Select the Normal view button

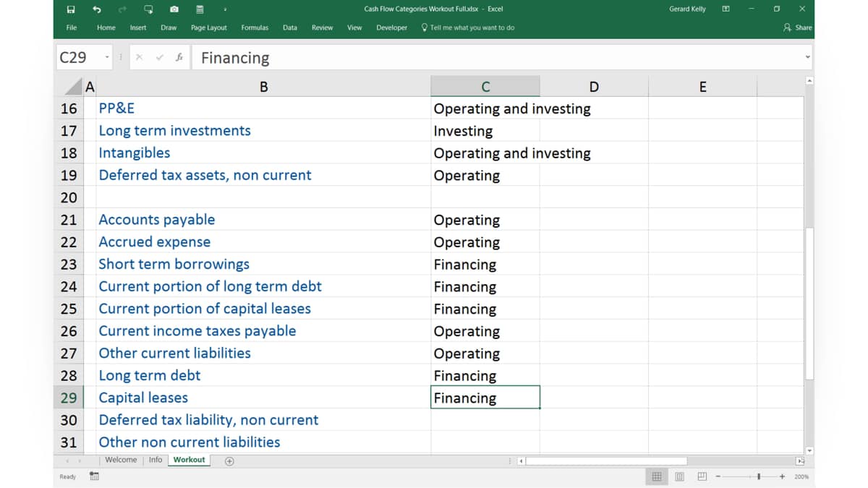coord(657,476)
